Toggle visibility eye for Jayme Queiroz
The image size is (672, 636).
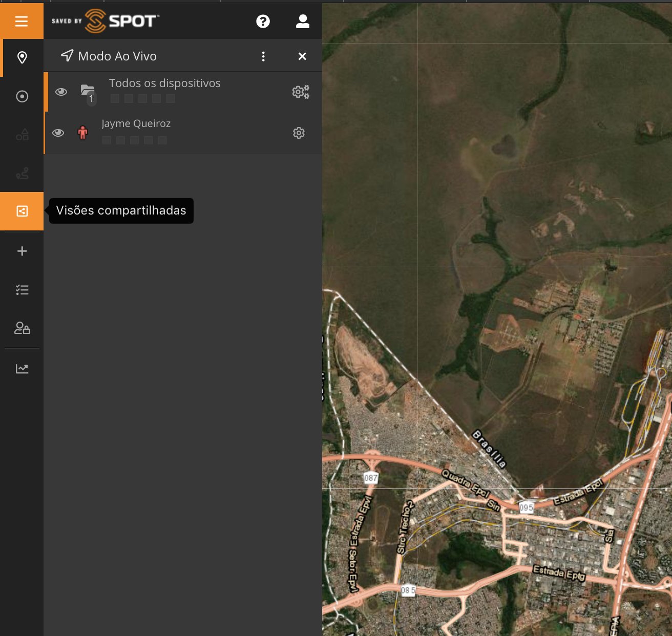click(58, 133)
